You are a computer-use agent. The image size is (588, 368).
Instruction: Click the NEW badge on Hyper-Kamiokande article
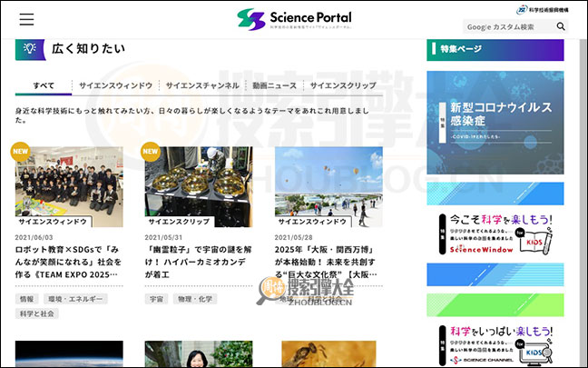(151, 152)
